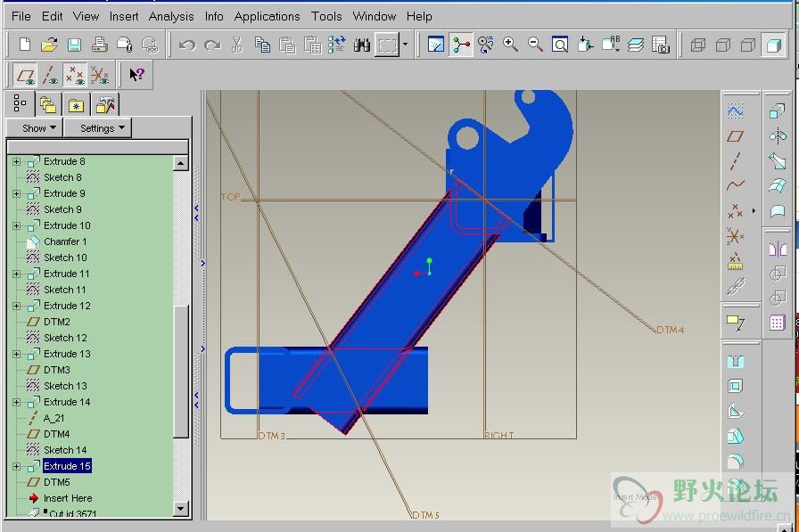
Task: Refit the model to the screen
Action: (560, 45)
